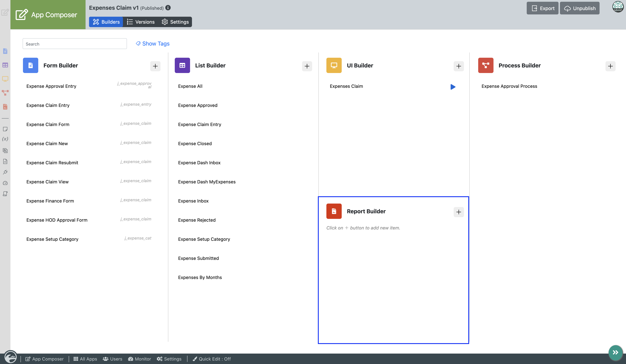Open All Apps in bottom bar
The image size is (626, 364).
pos(85,359)
